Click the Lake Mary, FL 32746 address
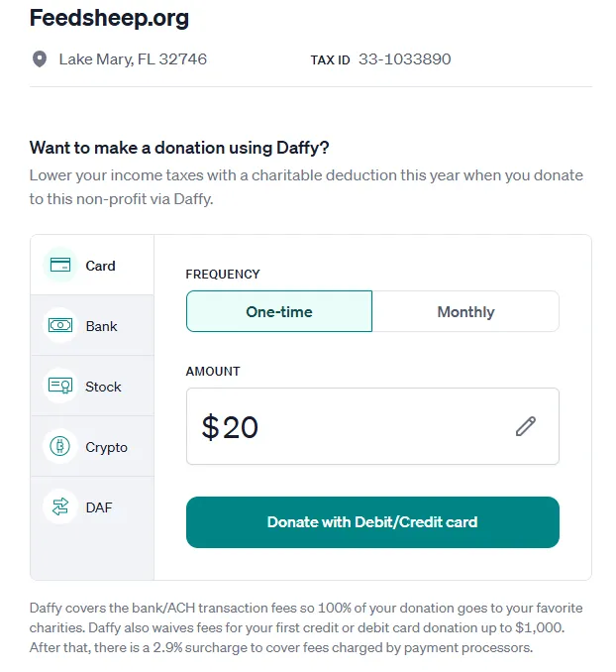The image size is (616, 672). point(133,59)
